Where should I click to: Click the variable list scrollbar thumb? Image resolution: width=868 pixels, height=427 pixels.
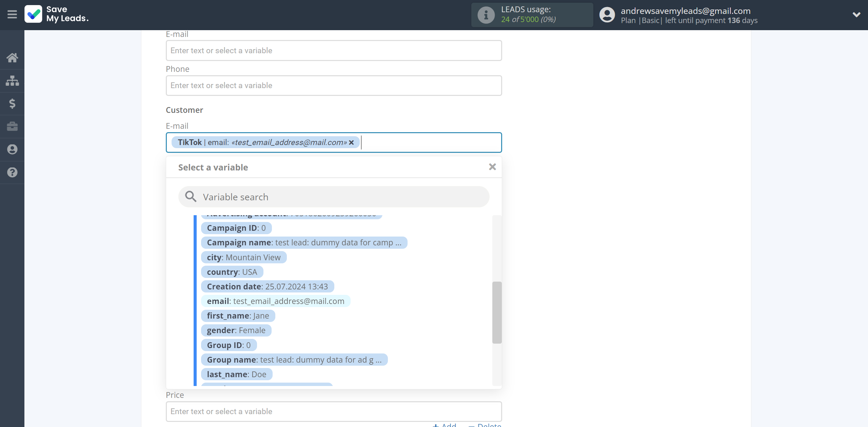(x=497, y=312)
